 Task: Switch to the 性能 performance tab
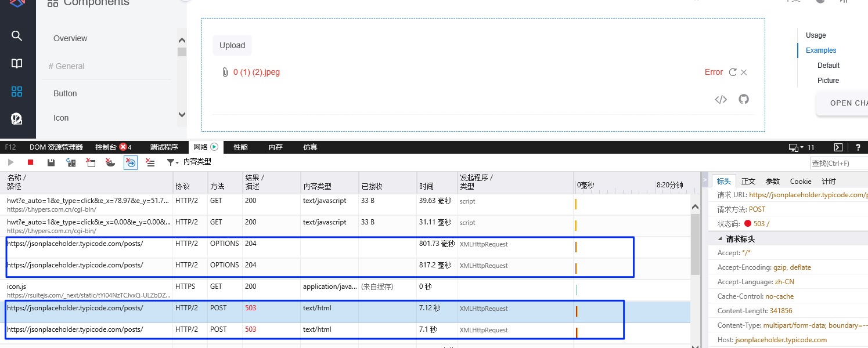(x=240, y=147)
